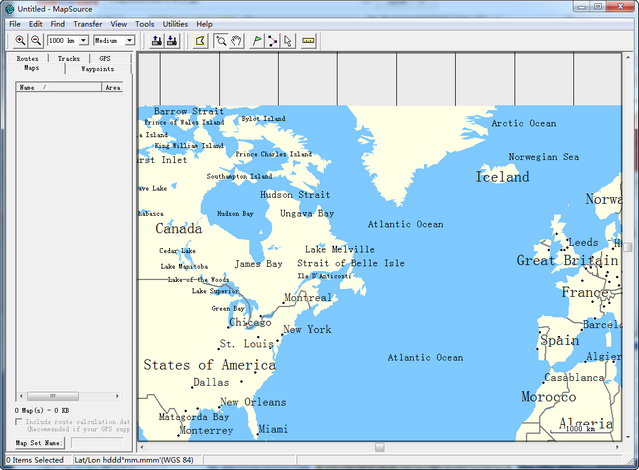Click the Map Set Name button

pyautogui.click(x=40, y=442)
